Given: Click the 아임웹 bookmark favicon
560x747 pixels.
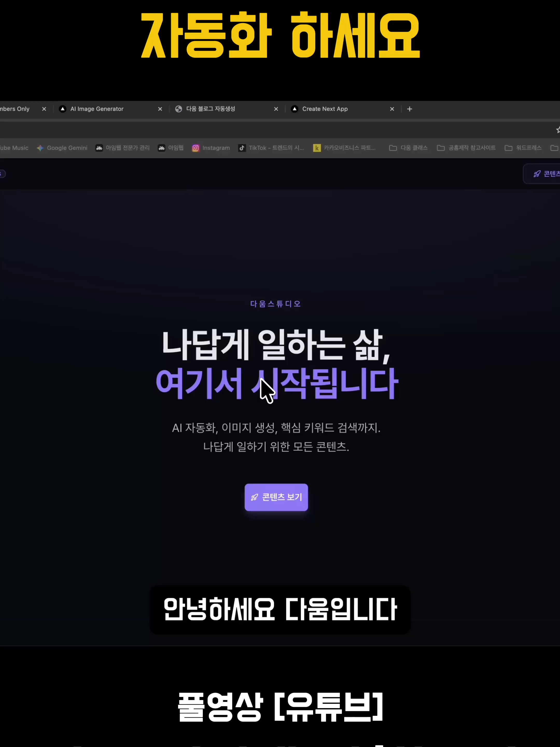Looking at the screenshot, I should click(162, 148).
